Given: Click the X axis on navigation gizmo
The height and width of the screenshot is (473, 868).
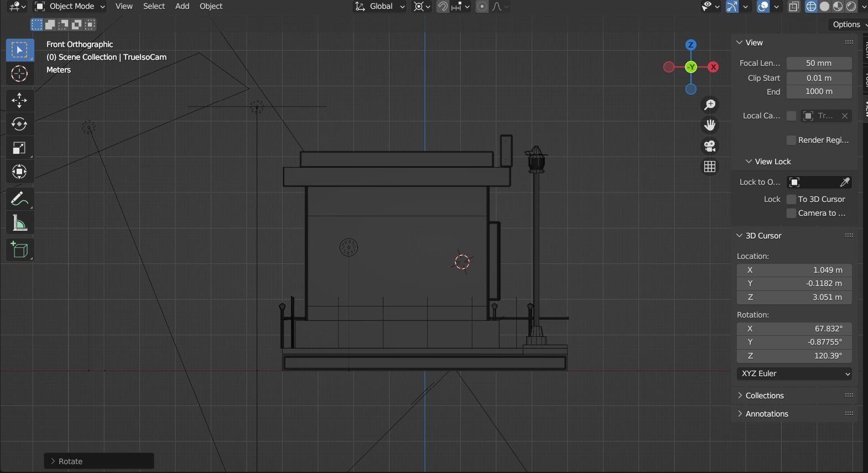Looking at the screenshot, I should (713, 67).
